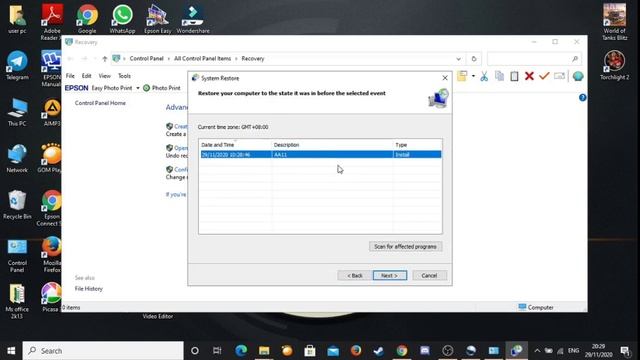The height and width of the screenshot is (360, 640).
Task: Open the Recycle Bin desktop icon
Action: point(17,205)
